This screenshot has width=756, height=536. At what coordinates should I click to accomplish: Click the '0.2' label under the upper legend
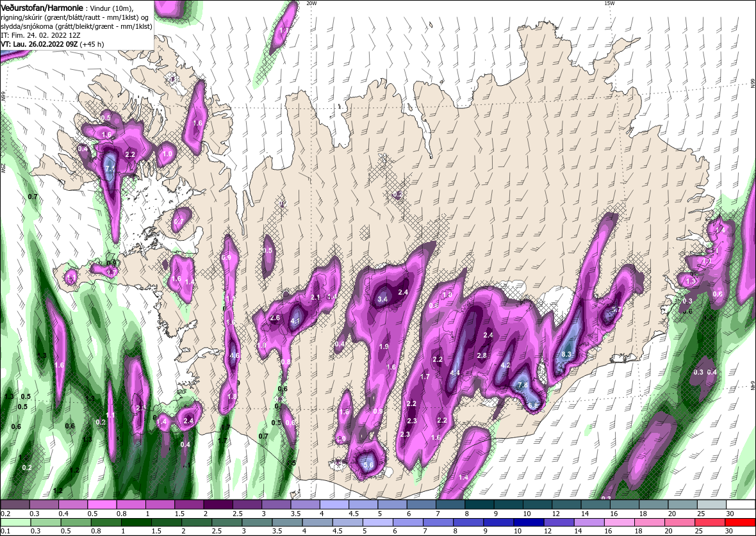click(x=5, y=514)
